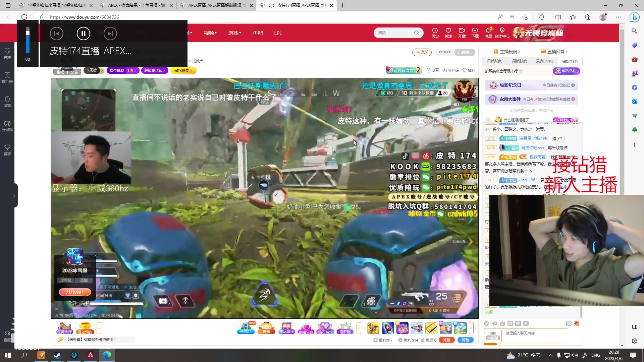Screen dimensions: 644x362
Task: Click 客户端 client download link
Action: pyautogui.click(x=450, y=70)
